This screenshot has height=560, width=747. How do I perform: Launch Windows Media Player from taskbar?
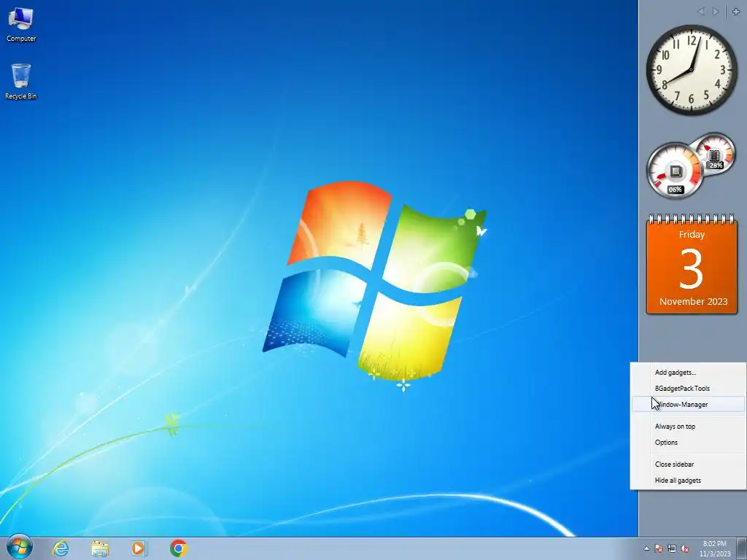pyautogui.click(x=139, y=548)
